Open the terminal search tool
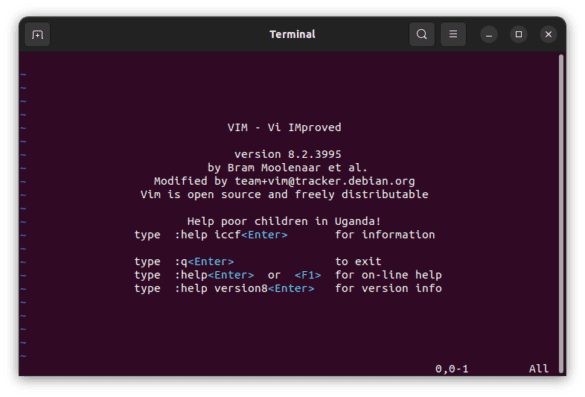Viewport: 585px width, 397px height. 422,34
